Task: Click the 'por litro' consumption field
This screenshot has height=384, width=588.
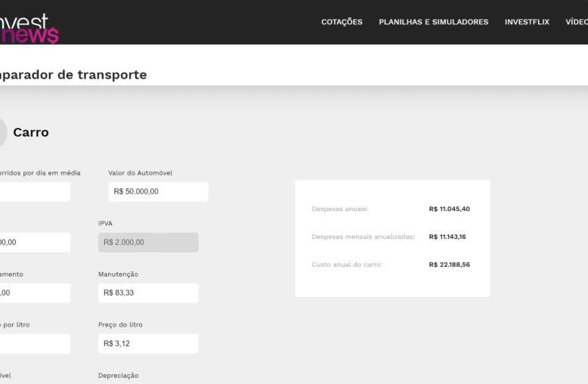Action: click(35, 343)
